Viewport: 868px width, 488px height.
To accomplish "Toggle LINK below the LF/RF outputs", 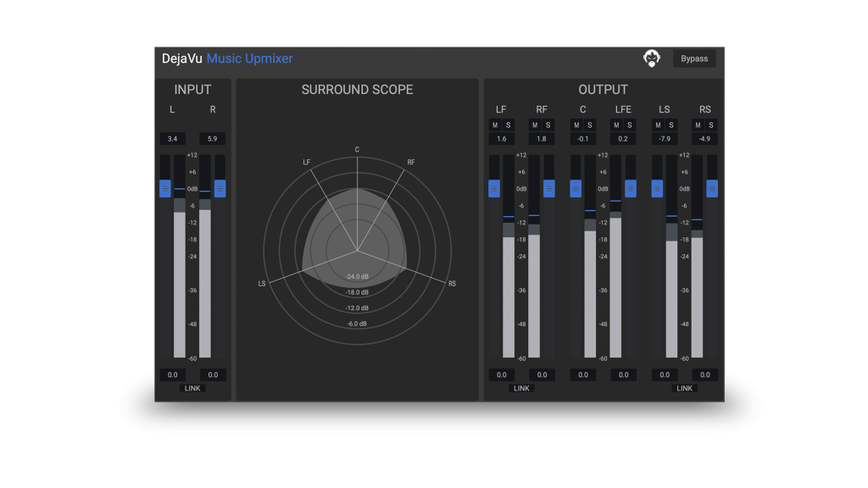I will point(521,388).
